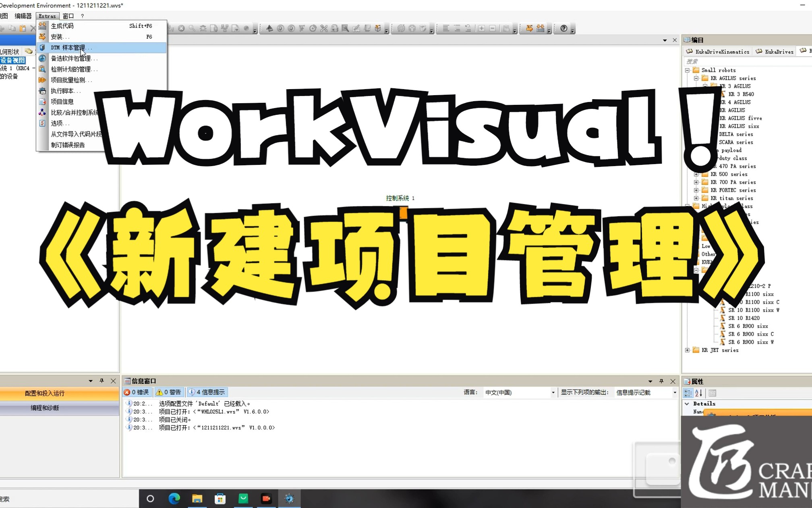Click the plus expand-all toolbar icon

coord(481,28)
